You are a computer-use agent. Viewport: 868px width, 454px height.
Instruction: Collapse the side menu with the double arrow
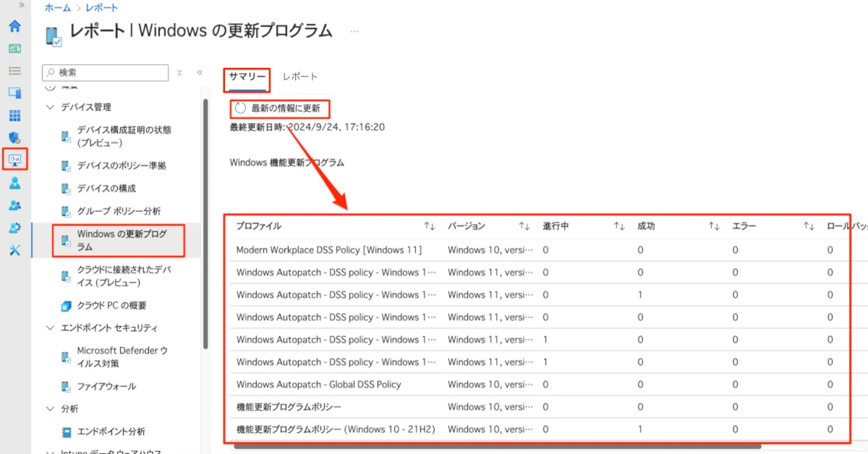[x=200, y=73]
